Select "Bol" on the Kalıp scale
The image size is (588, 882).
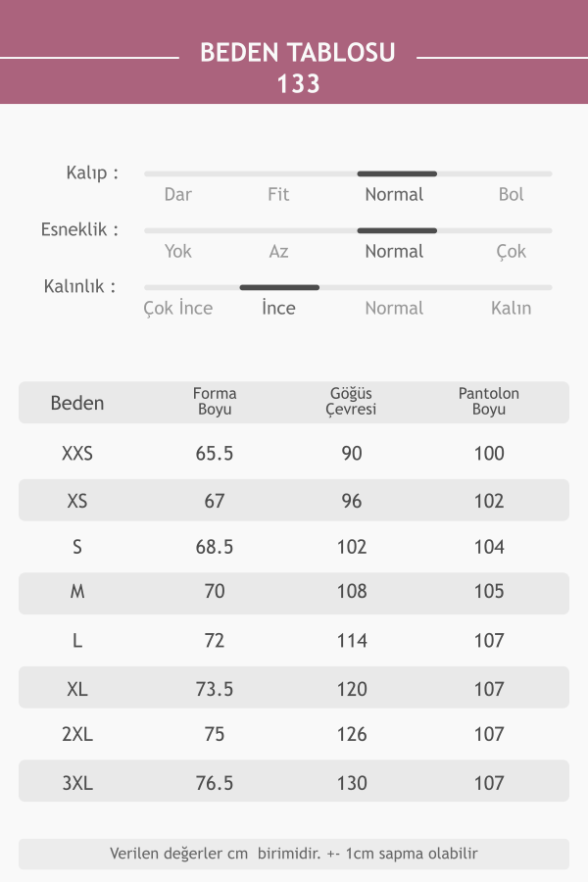pyautogui.click(x=511, y=194)
